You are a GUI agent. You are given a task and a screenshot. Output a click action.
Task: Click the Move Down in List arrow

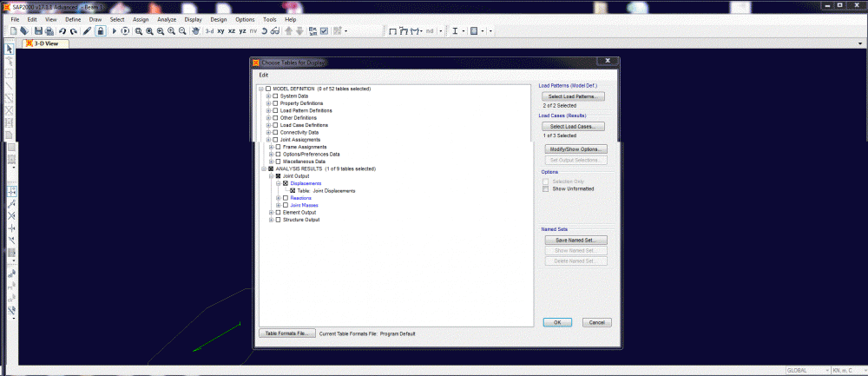[299, 31]
